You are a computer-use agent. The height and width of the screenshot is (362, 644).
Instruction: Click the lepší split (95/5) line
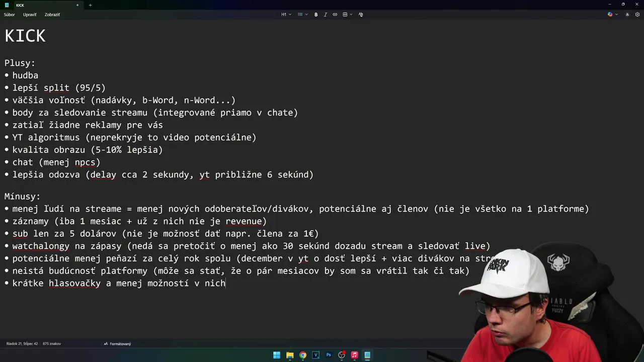[x=59, y=88]
